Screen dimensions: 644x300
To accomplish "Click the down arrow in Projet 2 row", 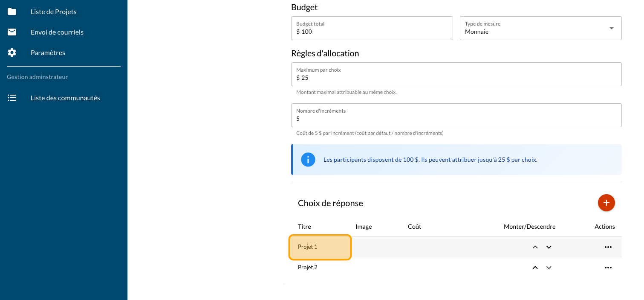I will [x=549, y=268].
